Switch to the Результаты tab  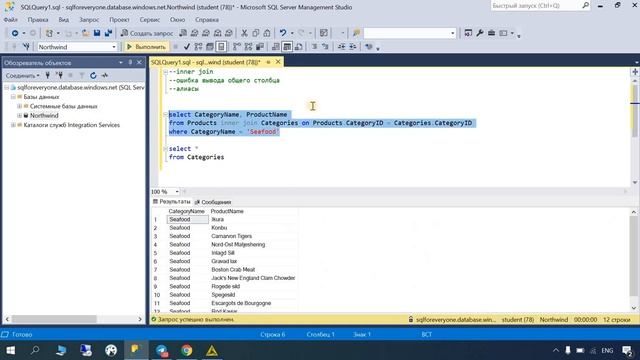171,202
